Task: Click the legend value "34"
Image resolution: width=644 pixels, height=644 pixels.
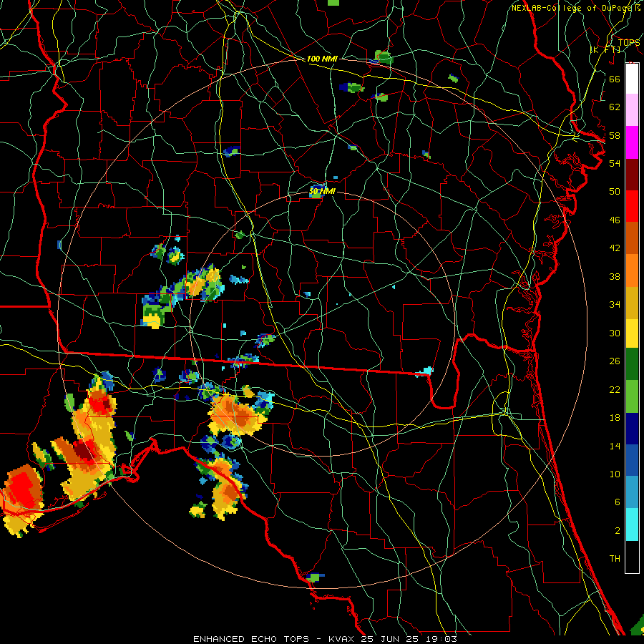Action: coord(615,305)
